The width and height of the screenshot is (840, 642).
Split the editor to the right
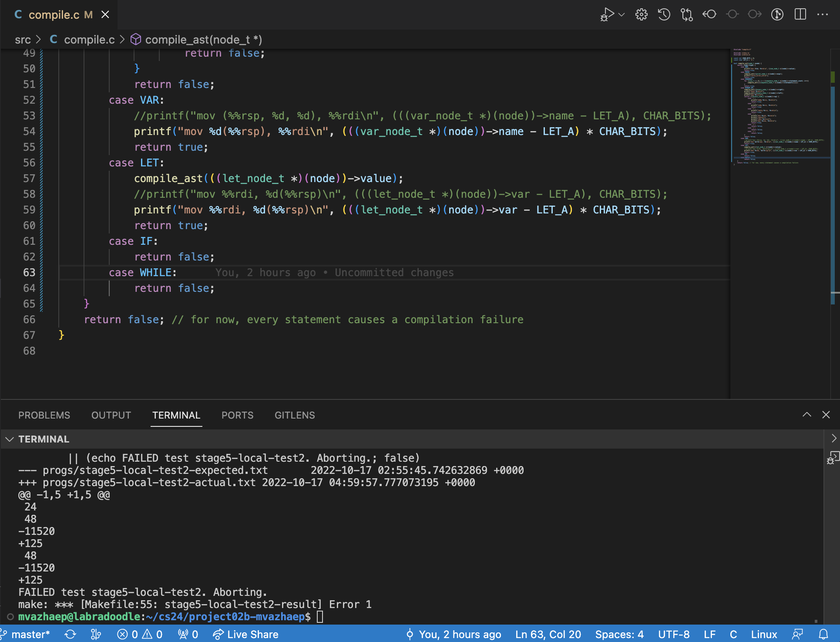[800, 14]
